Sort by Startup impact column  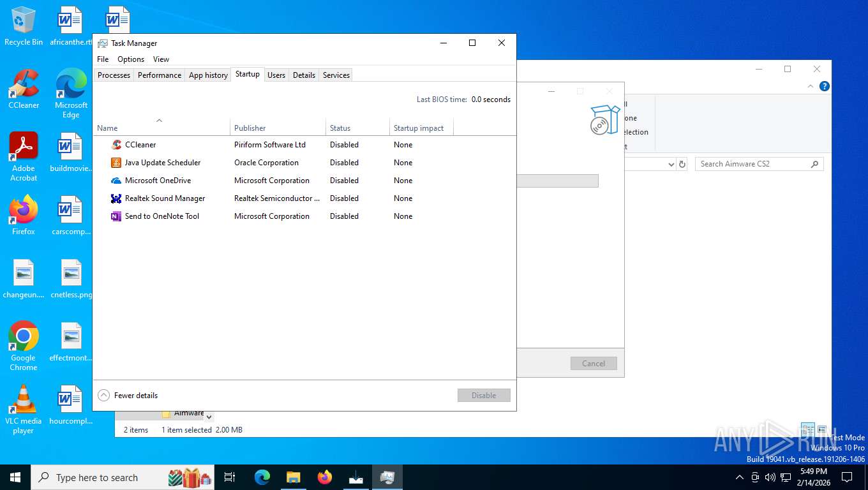421,126
